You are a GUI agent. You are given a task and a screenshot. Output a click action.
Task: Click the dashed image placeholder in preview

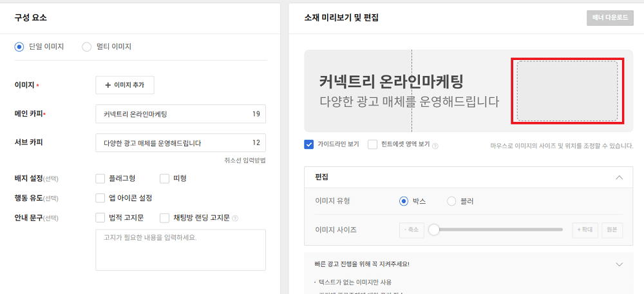tap(567, 91)
